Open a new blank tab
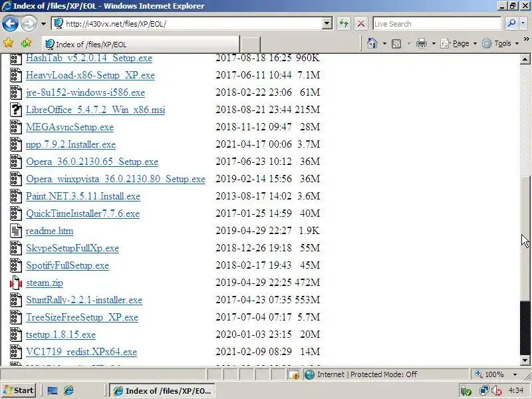This screenshot has height=399, width=532. pyautogui.click(x=250, y=45)
